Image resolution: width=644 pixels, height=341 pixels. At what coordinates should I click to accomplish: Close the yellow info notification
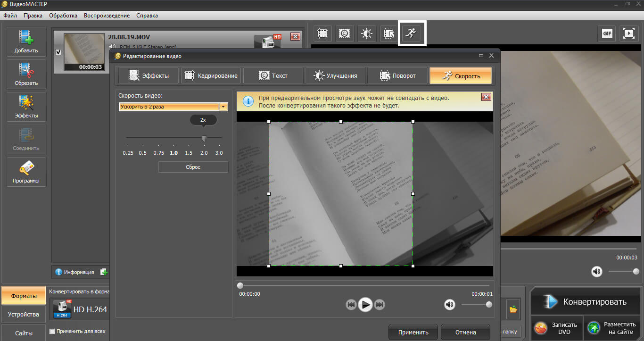pyautogui.click(x=486, y=97)
